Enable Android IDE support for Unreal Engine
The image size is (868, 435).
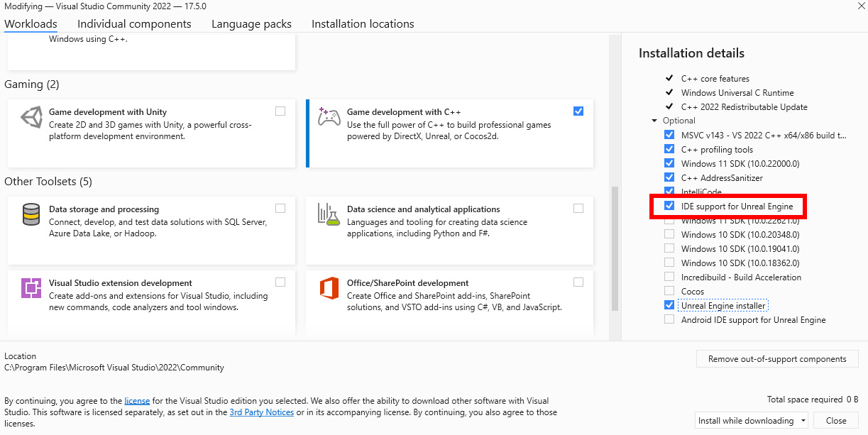[x=669, y=319]
